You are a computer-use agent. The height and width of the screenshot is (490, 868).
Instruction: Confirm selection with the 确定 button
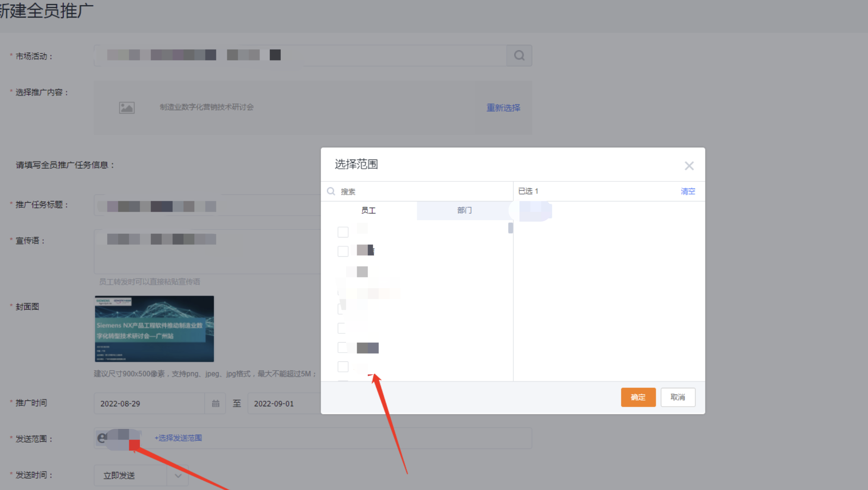click(638, 397)
